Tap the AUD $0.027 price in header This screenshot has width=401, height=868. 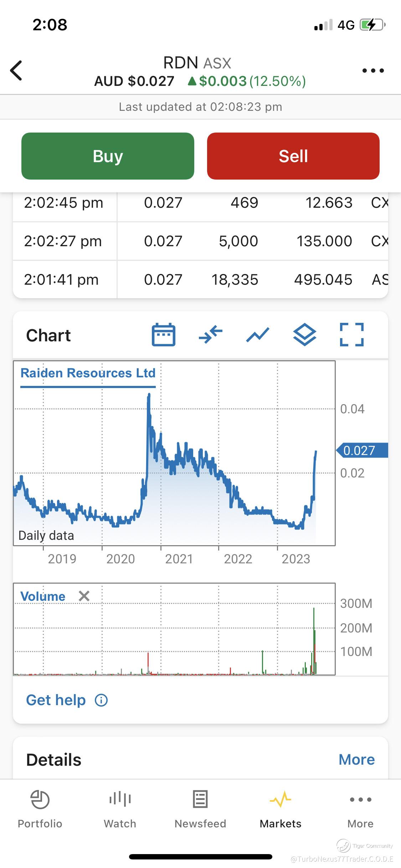[134, 81]
